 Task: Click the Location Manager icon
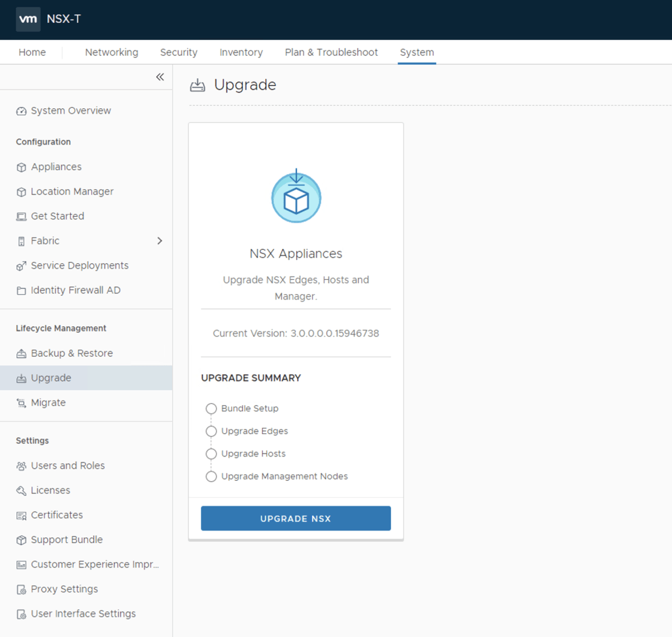[21, 192]
